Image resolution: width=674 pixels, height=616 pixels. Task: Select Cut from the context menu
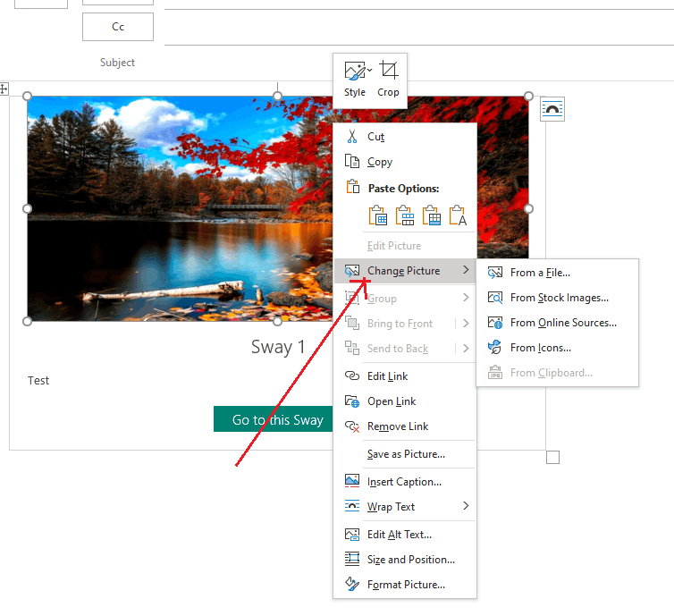point(405,137)
